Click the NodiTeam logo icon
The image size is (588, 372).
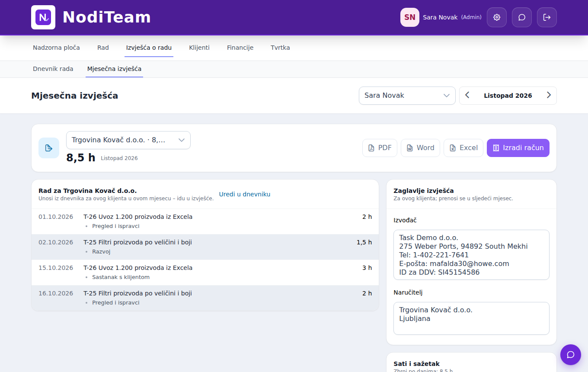[43, 17]
